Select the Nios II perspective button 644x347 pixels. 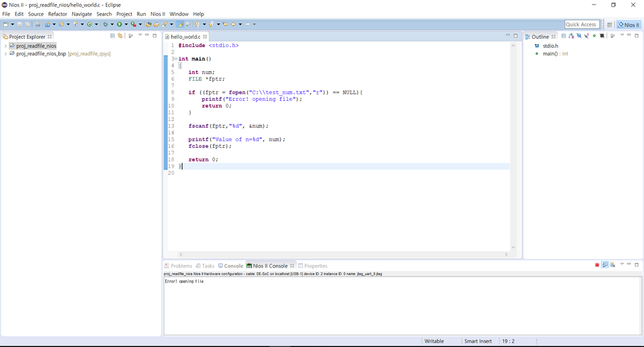pos(629,25)
